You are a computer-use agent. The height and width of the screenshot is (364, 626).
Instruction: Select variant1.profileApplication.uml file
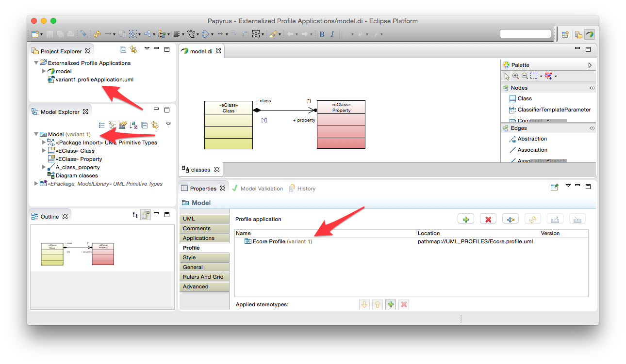(x=94, y=79)
